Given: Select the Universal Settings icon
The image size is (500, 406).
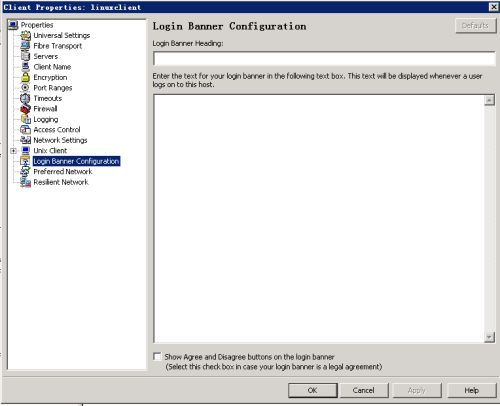Looking at the screenshot, I should [x=25, y=35].
